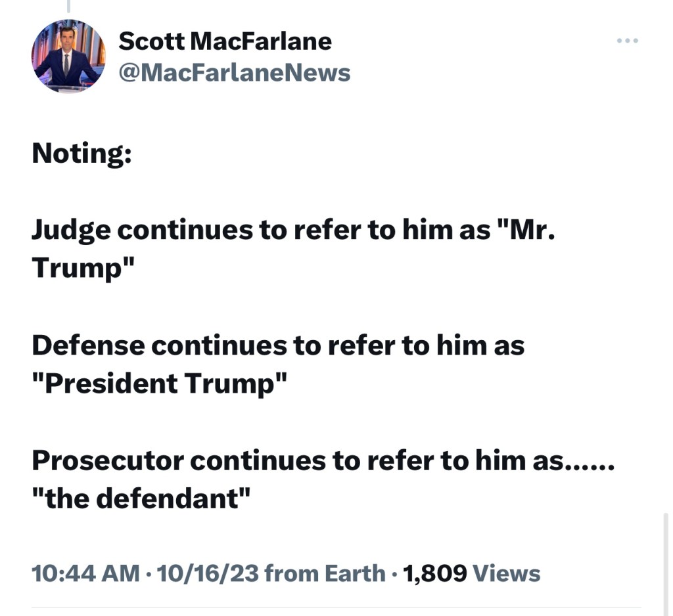Click the 10:44 AM timestamp
The height and width of the screenshot is (616, 673).
[85, 573]
